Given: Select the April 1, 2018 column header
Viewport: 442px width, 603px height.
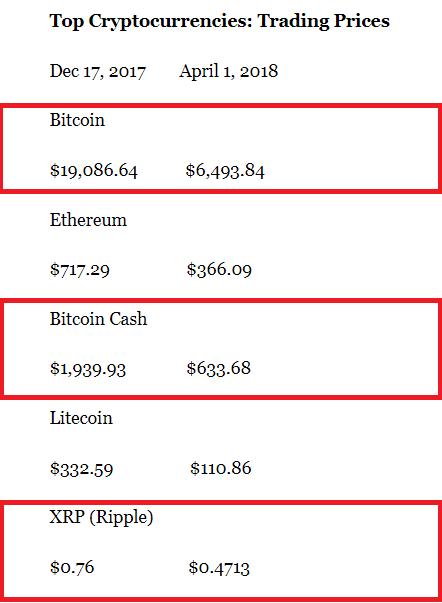Looking at the screenshot, I should click(229, 72).
